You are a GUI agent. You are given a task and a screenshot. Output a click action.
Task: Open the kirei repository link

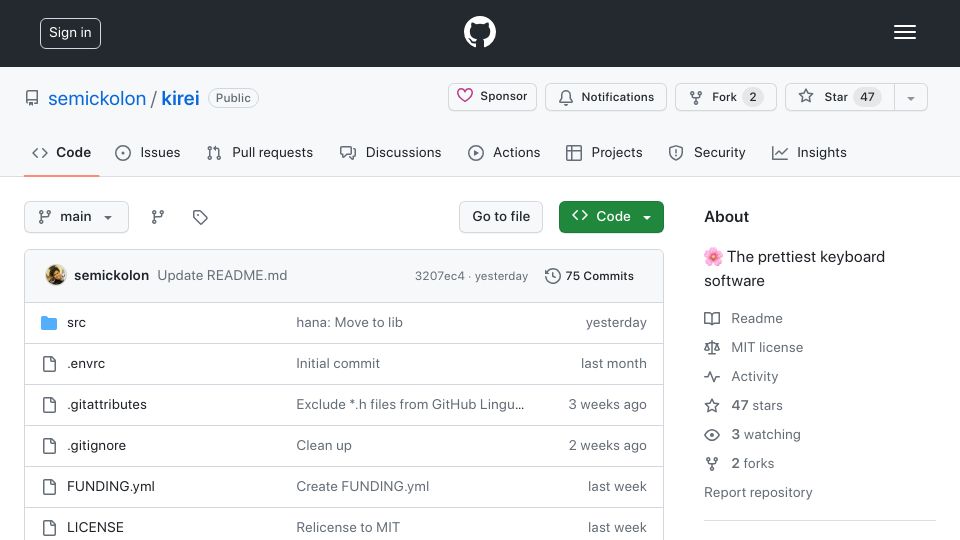(x=180, y=98)
